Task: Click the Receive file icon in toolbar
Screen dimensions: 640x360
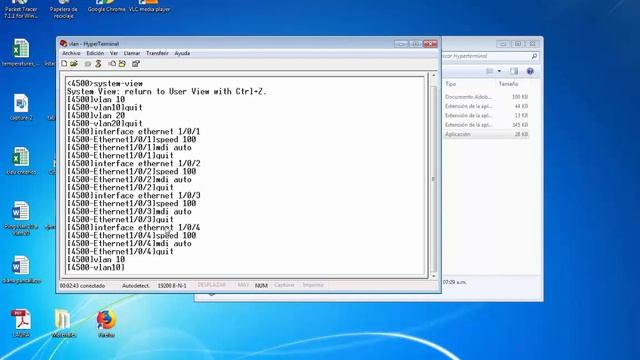Action: click(x=122, y=64)
